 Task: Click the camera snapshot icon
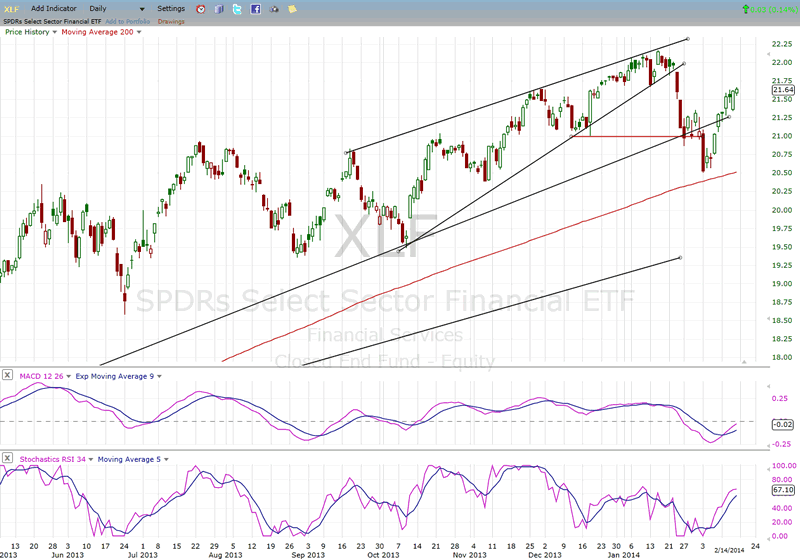coord(274,8)
